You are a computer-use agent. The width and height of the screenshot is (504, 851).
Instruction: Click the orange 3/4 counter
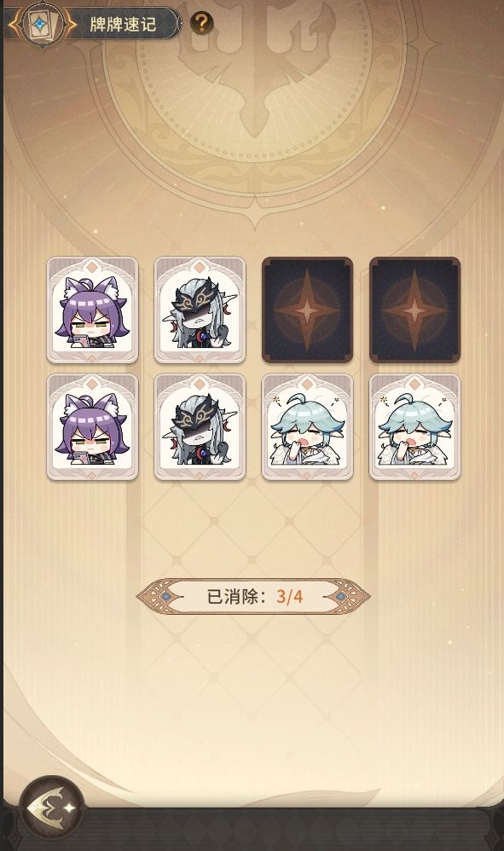[x=289, y=596]
